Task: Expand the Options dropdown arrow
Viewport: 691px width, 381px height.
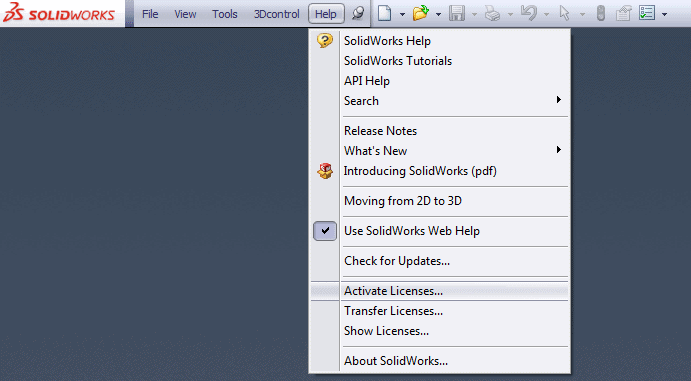Action: [x=665, y=15]
